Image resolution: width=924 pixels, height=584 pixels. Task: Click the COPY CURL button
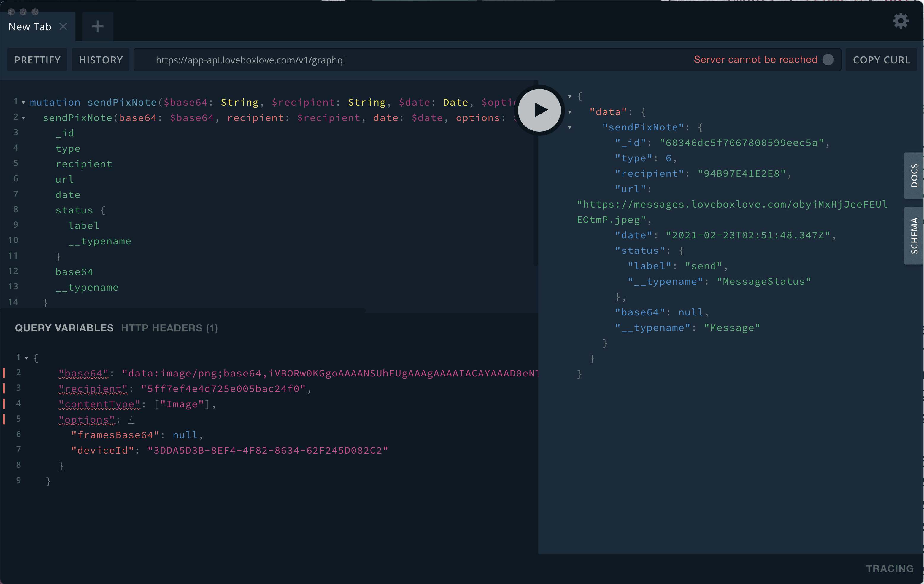pyautogui.click(x=881, y=60)
